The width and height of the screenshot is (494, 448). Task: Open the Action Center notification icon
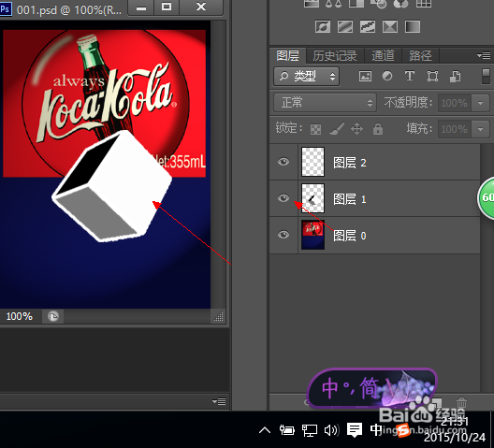[x=355, y=430]
